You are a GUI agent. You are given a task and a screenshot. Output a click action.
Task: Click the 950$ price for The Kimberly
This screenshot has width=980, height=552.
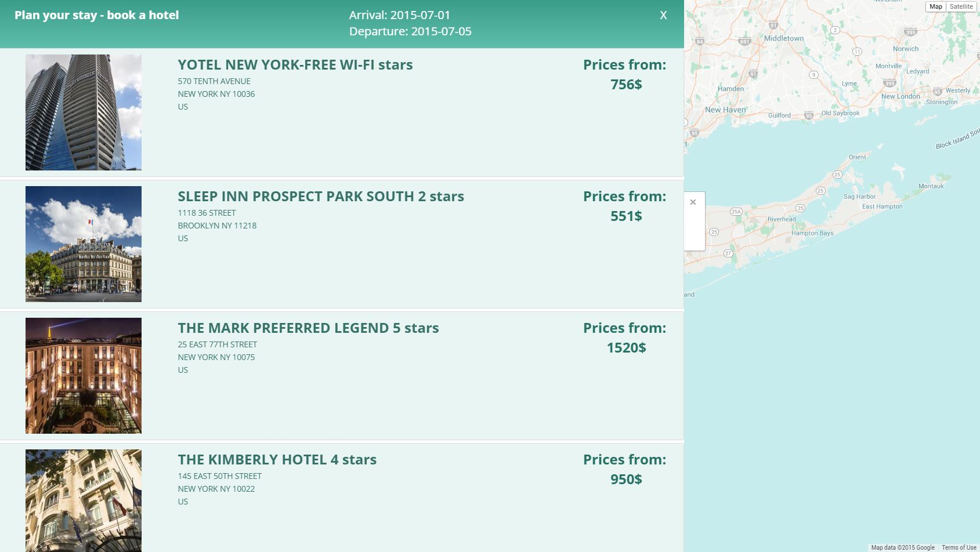pos(626,479)
